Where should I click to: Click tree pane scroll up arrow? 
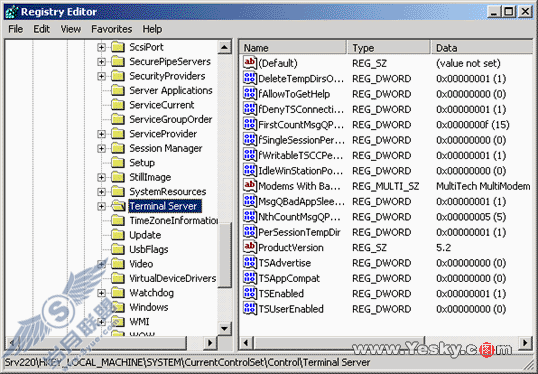[224, 47]
